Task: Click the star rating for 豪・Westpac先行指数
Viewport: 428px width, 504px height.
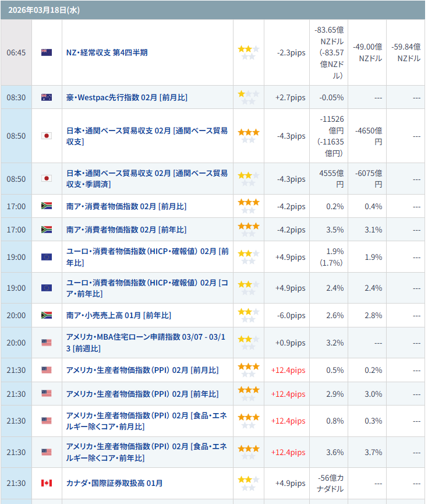Action: tap(248, 97)
